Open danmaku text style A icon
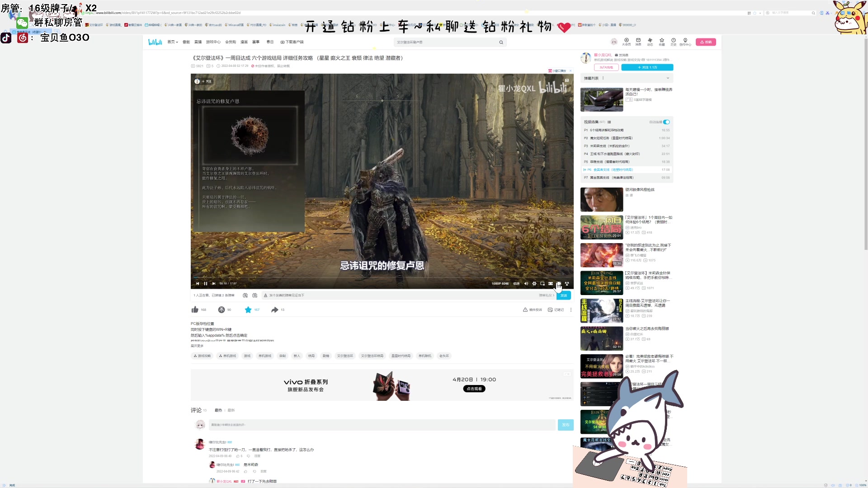 tap(265, 296)
